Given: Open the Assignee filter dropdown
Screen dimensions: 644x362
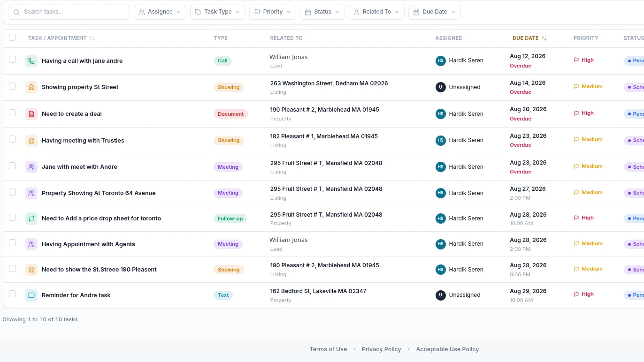Looking at the screenshot, I should [160, 12].
